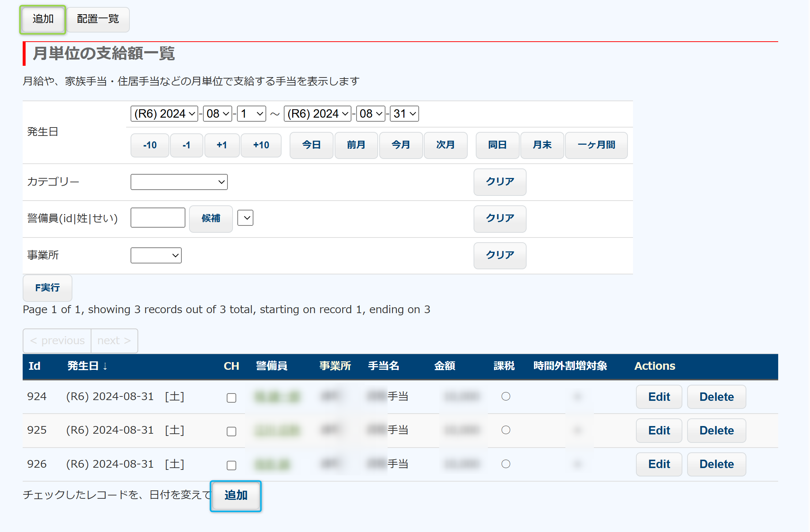Open the 事業所 select box
The height and width of the screenshot is (532, 810).
(156, 255)
